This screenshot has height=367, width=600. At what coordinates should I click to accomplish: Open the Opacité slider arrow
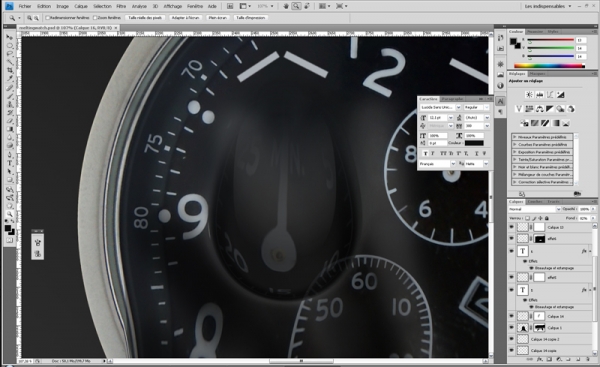593,209
